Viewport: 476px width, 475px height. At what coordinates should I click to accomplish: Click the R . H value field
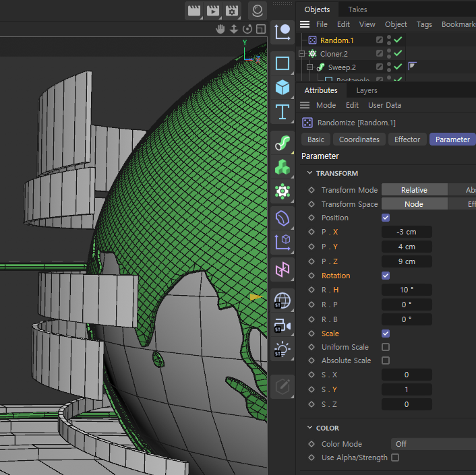tap(407, 290)
